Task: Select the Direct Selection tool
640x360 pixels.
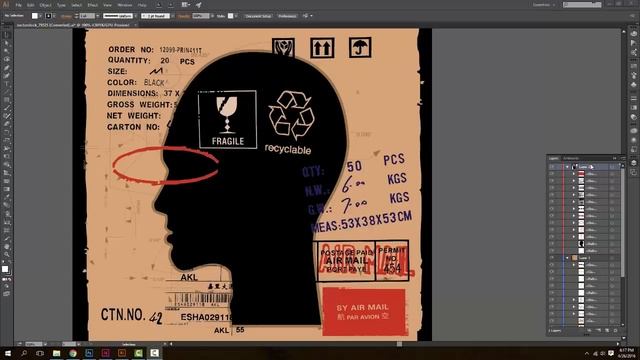Action: click(x=7, y=43)
